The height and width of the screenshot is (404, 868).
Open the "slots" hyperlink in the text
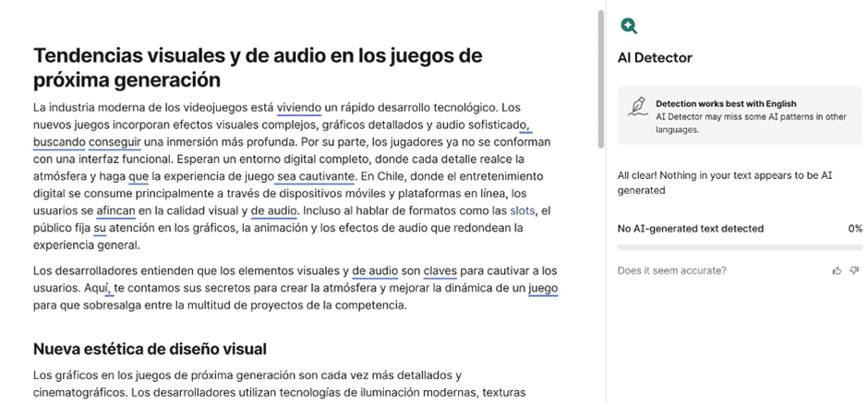pyautogui.click(x=522, y=210)
